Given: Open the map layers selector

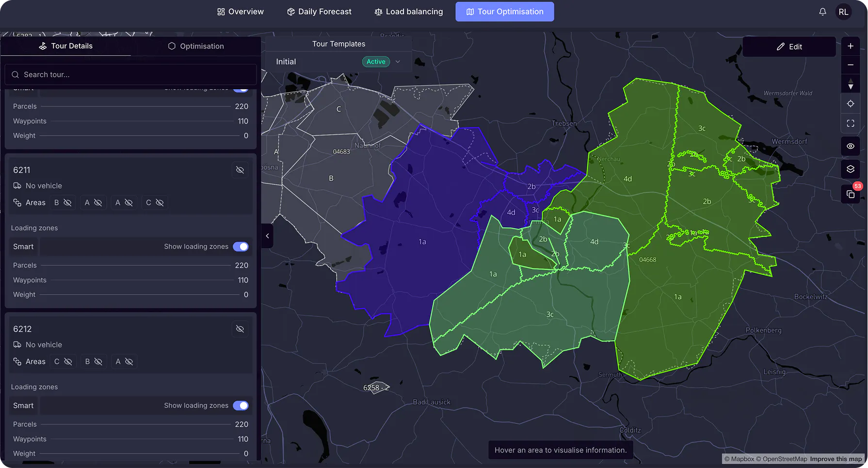Looking at the screenshot, I should click(851, 169).
